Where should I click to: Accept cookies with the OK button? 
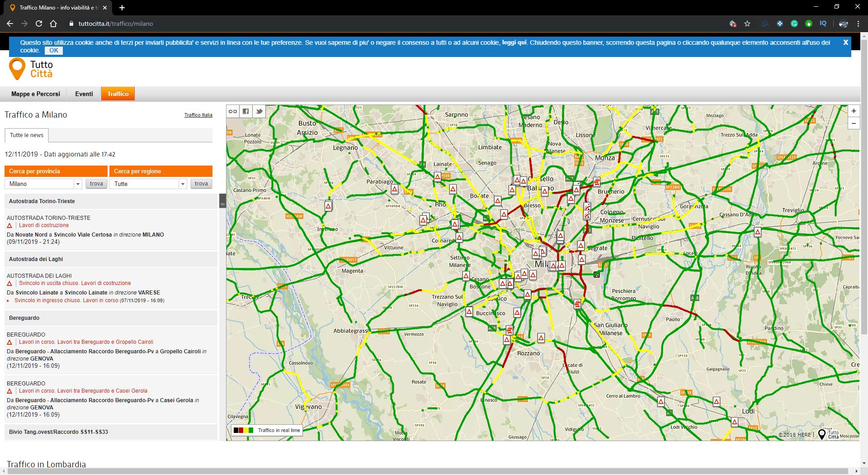pyautogui.click(x=54, y=50)
